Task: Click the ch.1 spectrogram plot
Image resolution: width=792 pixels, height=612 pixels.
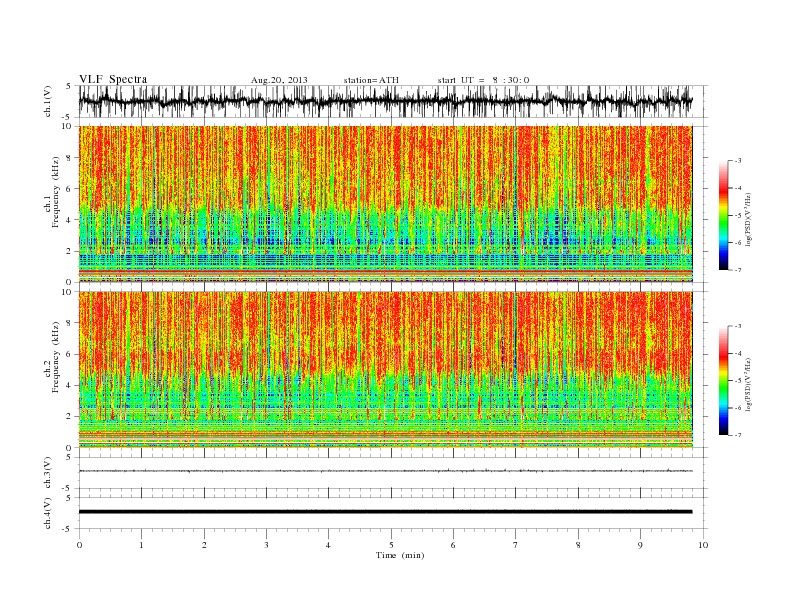Action: coord(386,204)
